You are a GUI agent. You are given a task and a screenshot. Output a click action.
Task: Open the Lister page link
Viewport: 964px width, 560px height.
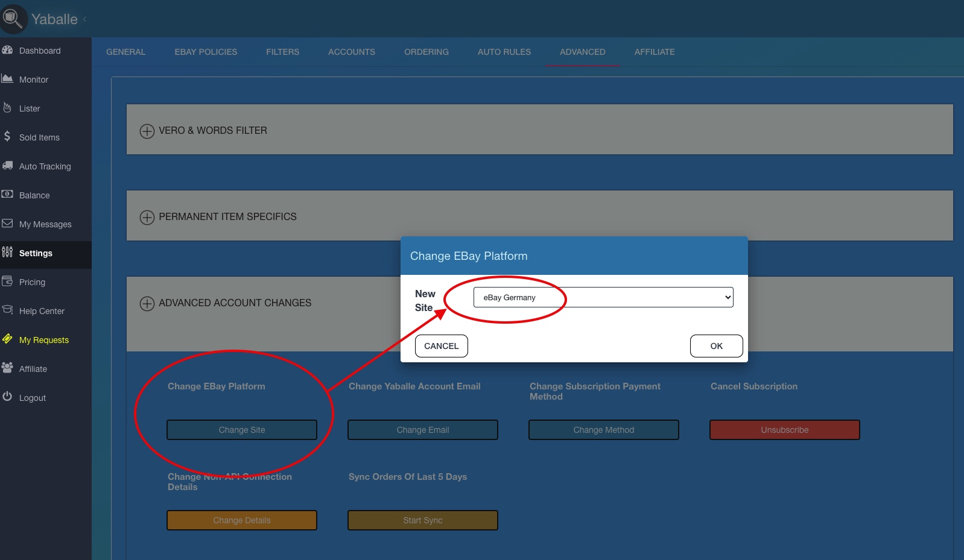pyautogui.click(x=30, y=109)
